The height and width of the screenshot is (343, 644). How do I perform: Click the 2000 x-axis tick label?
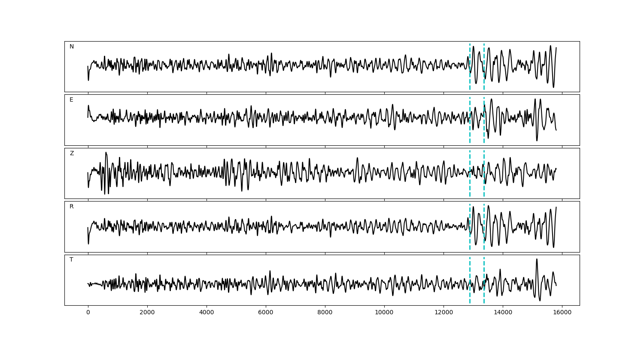coord(147,313)
